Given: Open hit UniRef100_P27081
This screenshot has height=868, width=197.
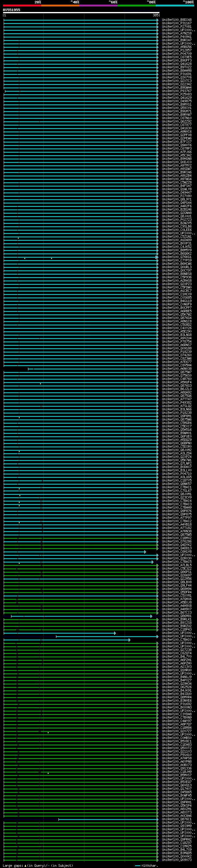Looking at the screenshot, I should coord(177,26).
